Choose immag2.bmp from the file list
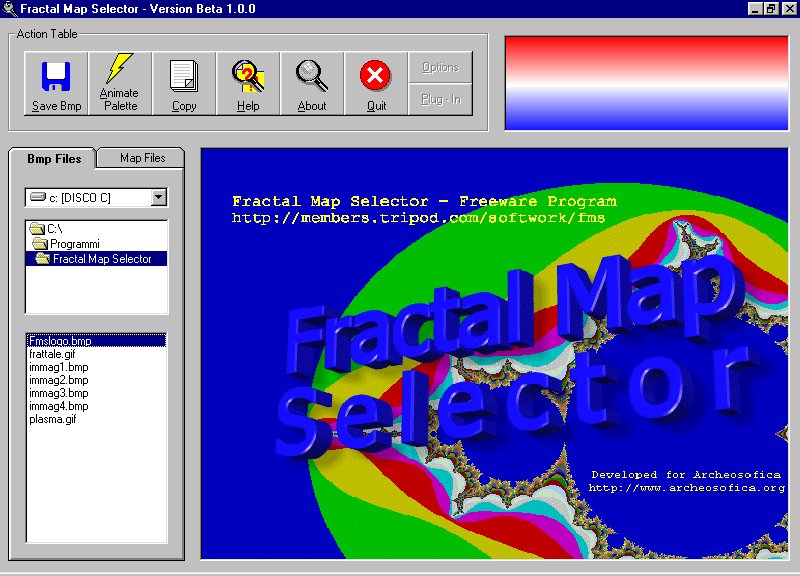 click(x=96, y=380)
